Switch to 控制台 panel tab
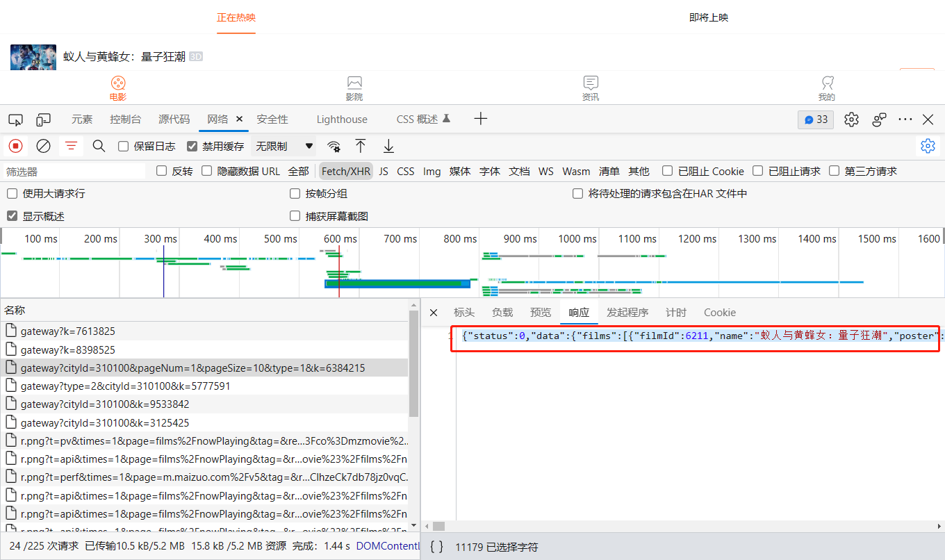The height and width of the screenshot is (560, 945). click(125, 120)
